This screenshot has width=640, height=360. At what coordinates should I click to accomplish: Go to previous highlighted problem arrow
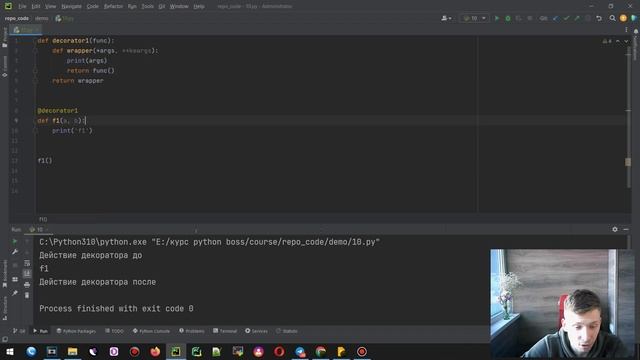tap(618, 41)
